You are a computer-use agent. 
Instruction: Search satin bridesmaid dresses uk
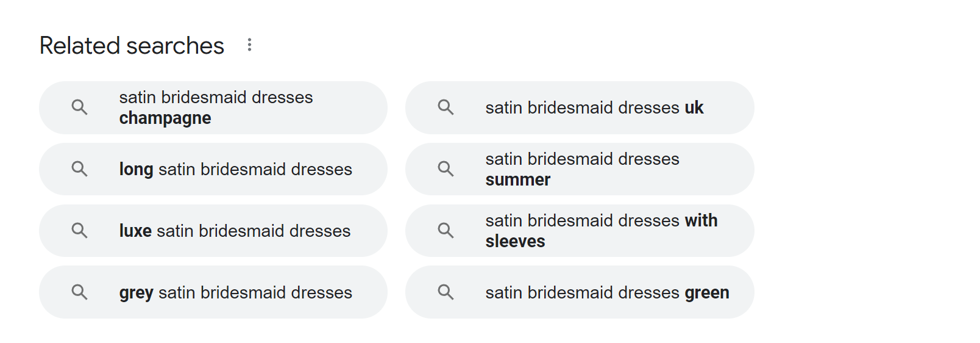[x=594, y=107]
